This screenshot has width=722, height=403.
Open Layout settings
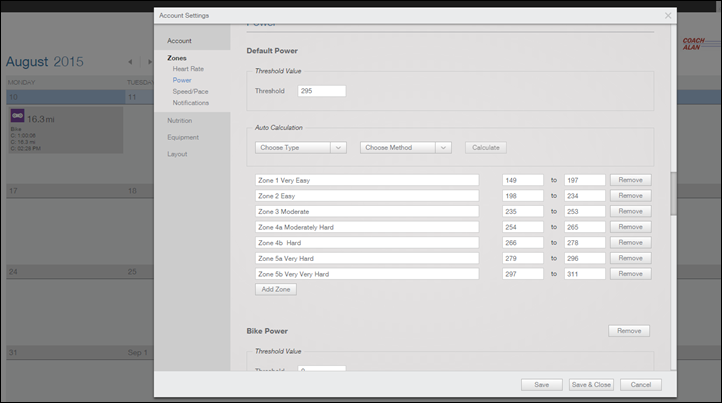[x=177, y=154]
